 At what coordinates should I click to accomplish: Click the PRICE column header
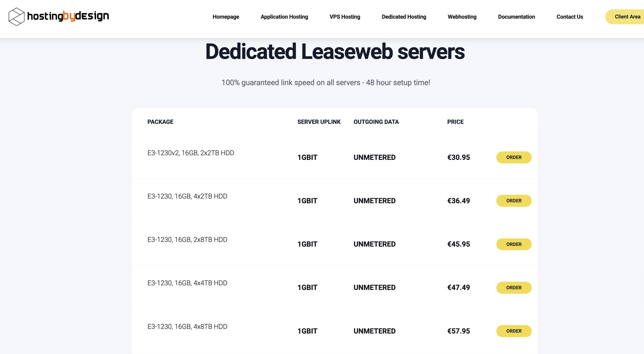tap(455, 122)
